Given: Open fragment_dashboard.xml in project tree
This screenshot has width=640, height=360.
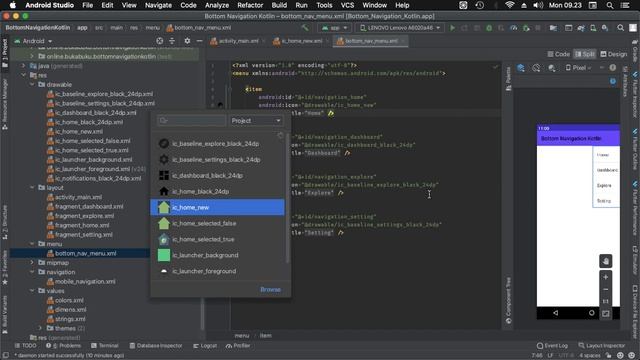Looking at the screenshot, I should click(85, 207).
